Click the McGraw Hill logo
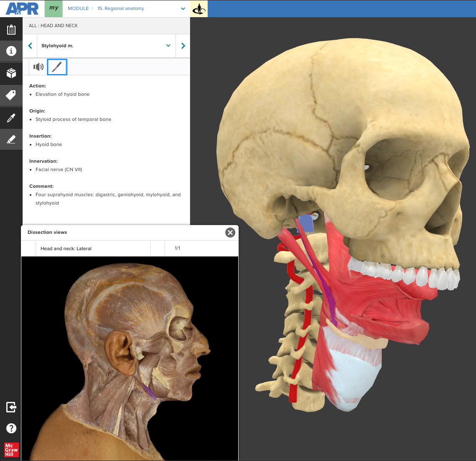The width and height of the screenshot is (476, 461). [11, 450]
